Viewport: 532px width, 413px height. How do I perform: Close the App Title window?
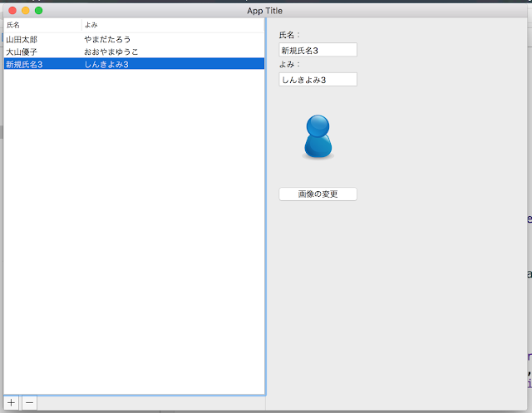tap(12, 11)
